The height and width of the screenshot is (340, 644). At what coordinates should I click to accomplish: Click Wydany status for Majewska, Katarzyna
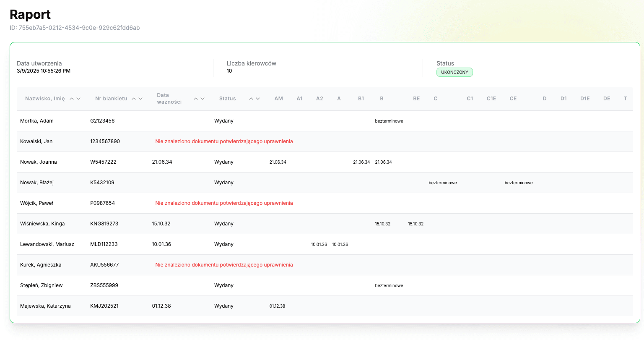[x=224, y=306]
